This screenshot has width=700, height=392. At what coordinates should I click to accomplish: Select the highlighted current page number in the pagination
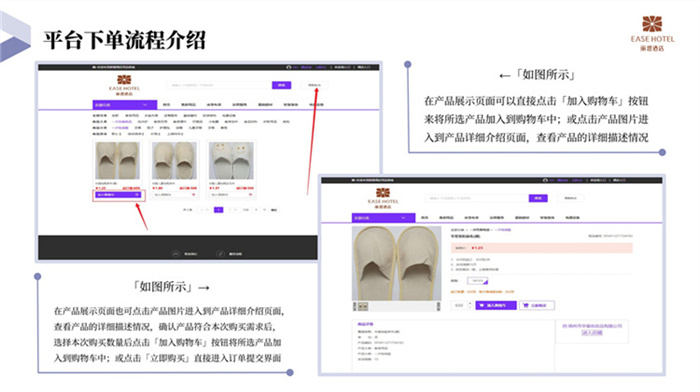(x=218, y=210)
